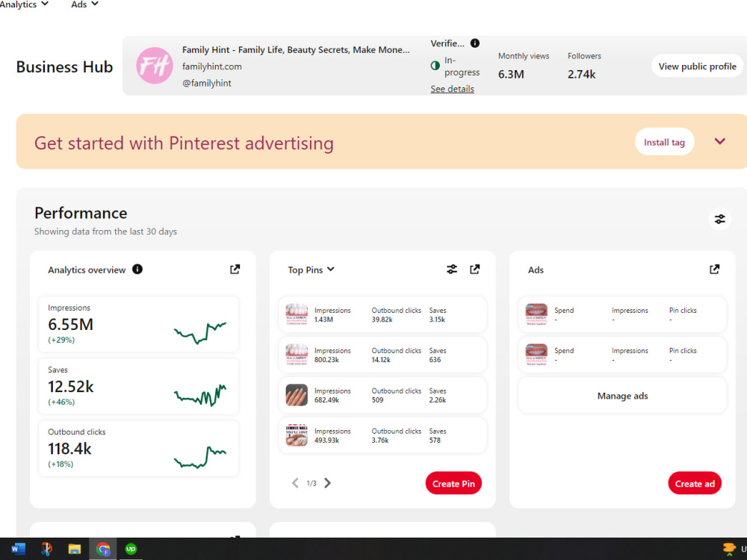Click the Impressions sparkline chart
The height and width of the screenshot is (560, 747).
point(200,332)
